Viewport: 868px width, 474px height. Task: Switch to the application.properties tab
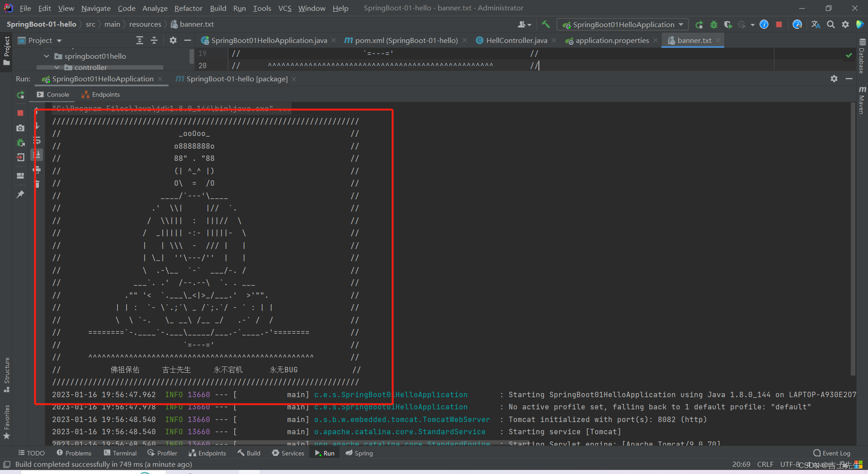(x=612, y=40)
